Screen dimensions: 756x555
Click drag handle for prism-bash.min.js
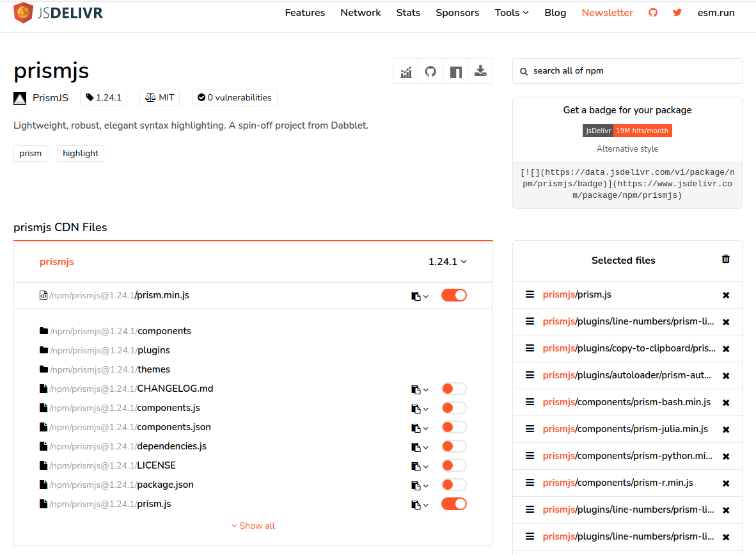(530, 402)
